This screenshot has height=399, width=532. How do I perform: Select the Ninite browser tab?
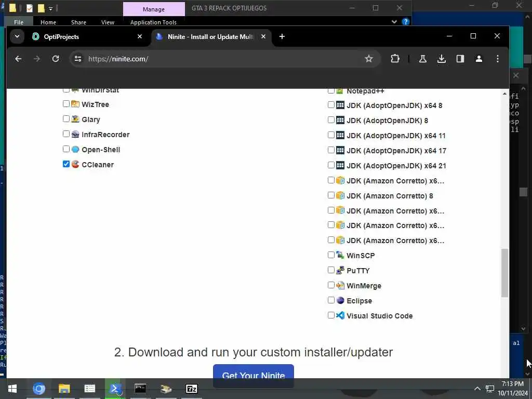[x=210, y=37]
